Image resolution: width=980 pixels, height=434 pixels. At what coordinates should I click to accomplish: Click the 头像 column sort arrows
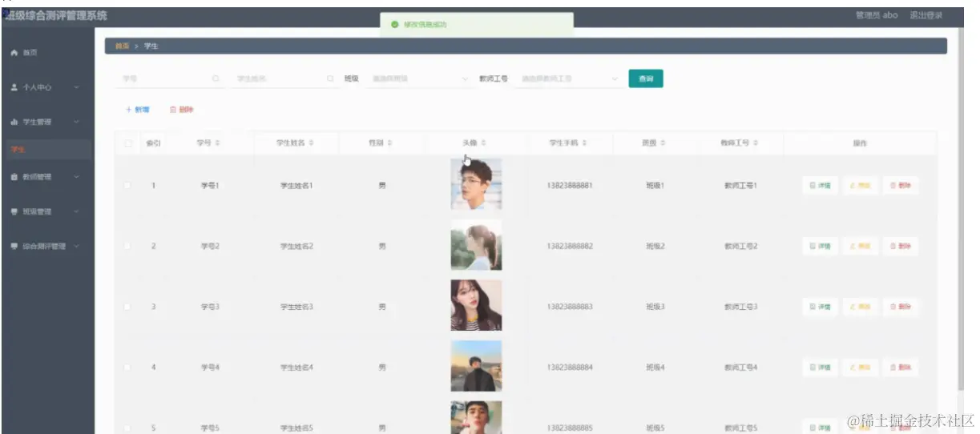tap(483, 143)
